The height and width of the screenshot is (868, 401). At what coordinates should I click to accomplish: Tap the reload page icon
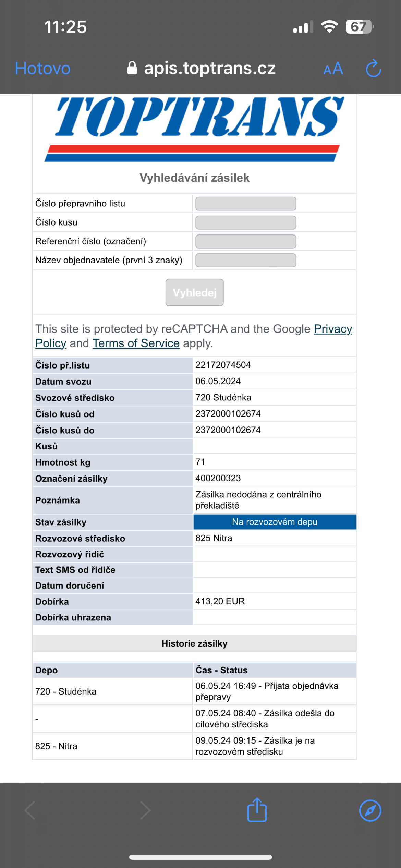(373, 69)
